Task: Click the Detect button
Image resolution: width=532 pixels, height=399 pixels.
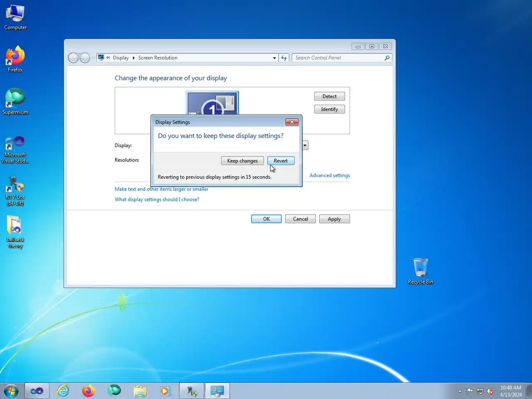Action: 330,96
